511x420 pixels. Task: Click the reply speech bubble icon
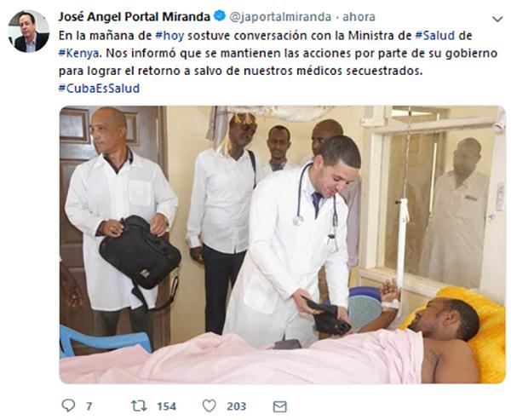(68, 406)
